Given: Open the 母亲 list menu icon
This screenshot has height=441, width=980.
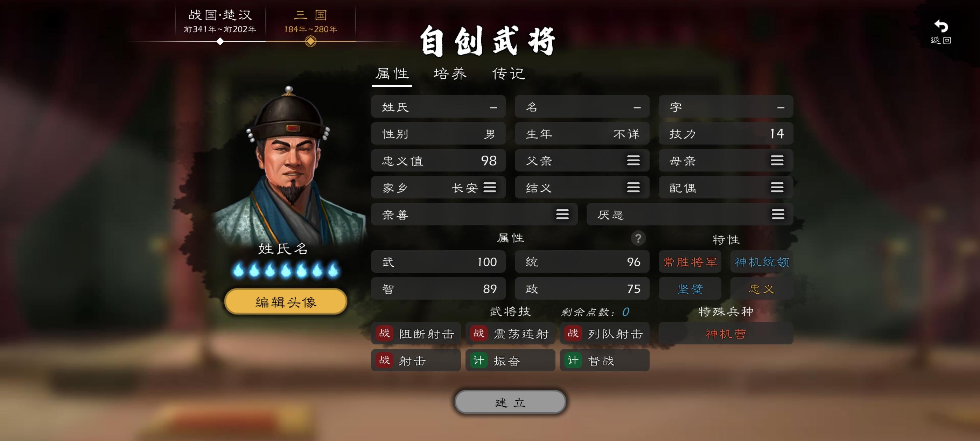Looking at the screenshot, I should tap(777, 161).
